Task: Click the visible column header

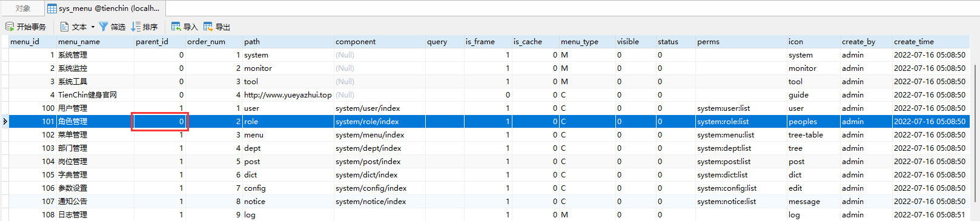Action: click(636, 42)
